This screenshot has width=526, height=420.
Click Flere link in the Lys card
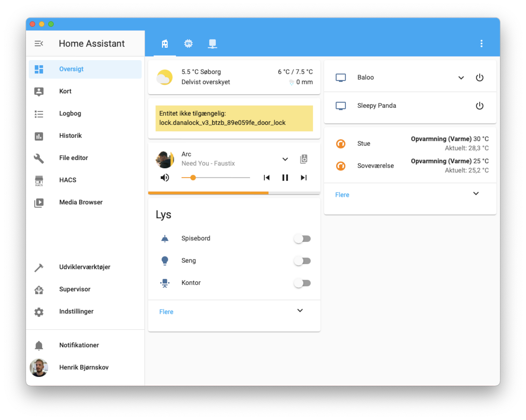166,312
